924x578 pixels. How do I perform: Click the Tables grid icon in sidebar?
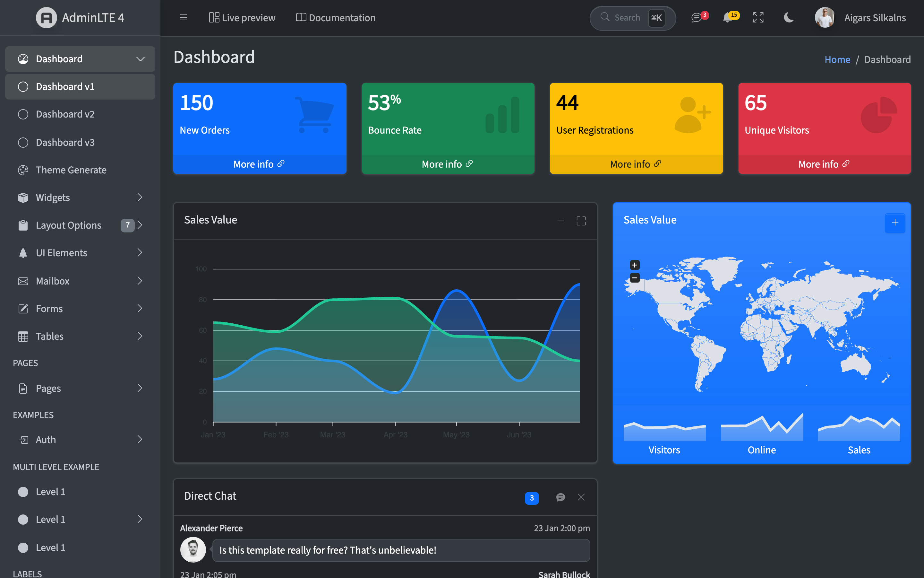(x=23, y=337)
